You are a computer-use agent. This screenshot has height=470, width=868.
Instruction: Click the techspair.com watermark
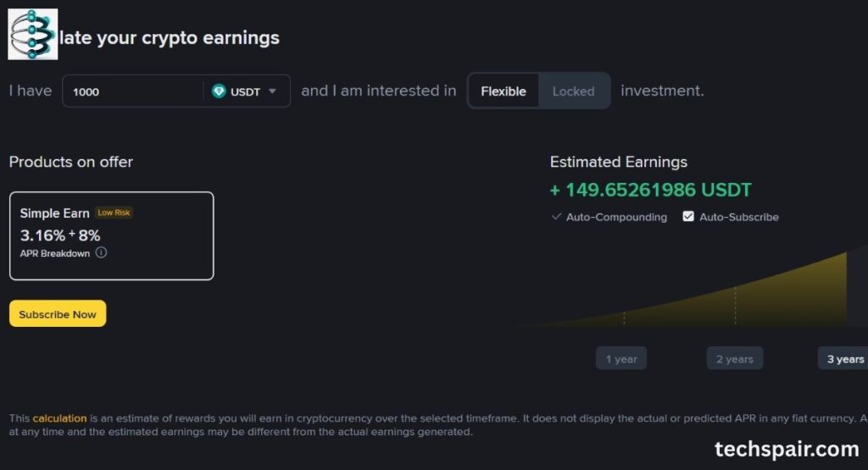click(x=787, y=449)
